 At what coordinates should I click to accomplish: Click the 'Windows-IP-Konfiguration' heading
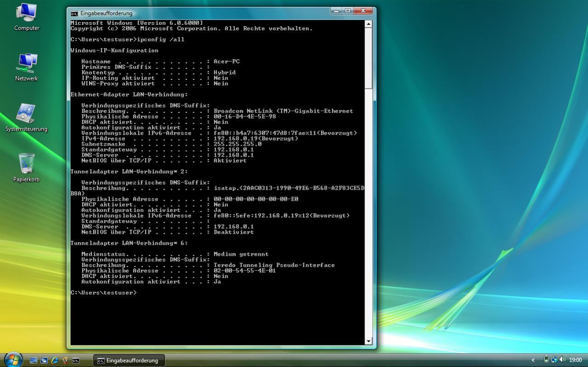(x=114, y=51)
